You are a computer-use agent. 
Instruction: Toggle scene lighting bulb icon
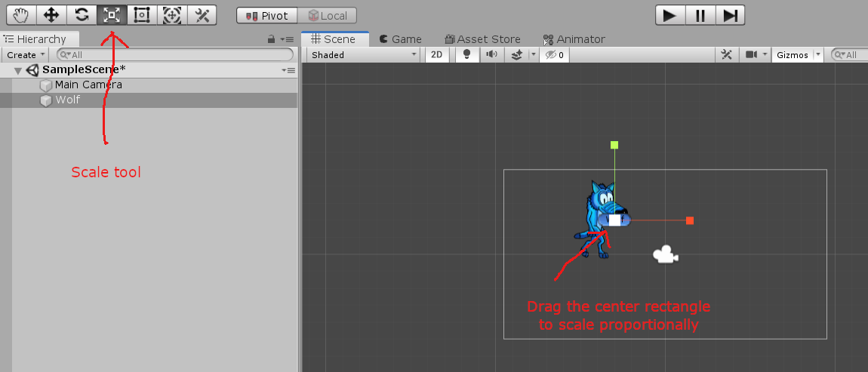[466, 55]
